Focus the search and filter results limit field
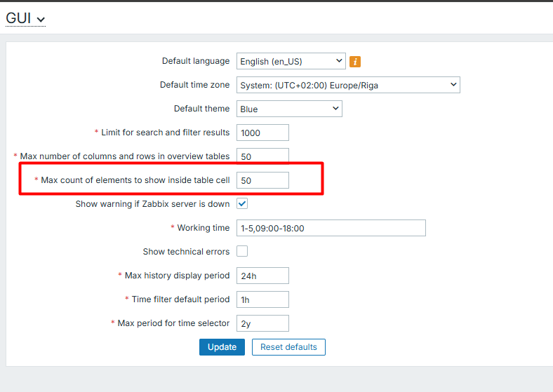This screenshot has width=553, height=392. [262, 133]
